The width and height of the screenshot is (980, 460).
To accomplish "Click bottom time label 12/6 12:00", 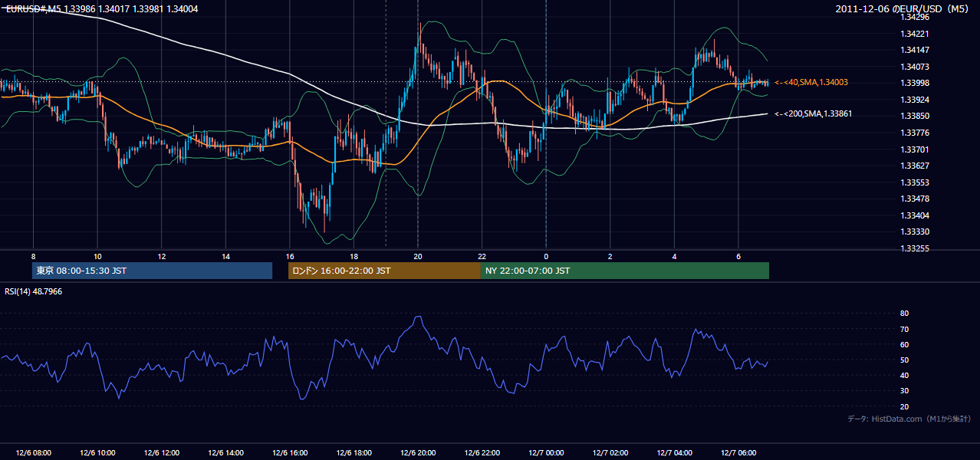I will (x=161, y=453).
